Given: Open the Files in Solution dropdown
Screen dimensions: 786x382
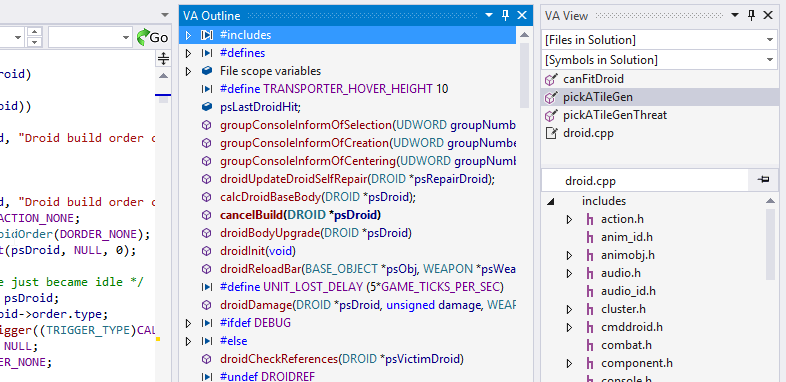Looking at the screenshot, I should [x=770, y=40].
